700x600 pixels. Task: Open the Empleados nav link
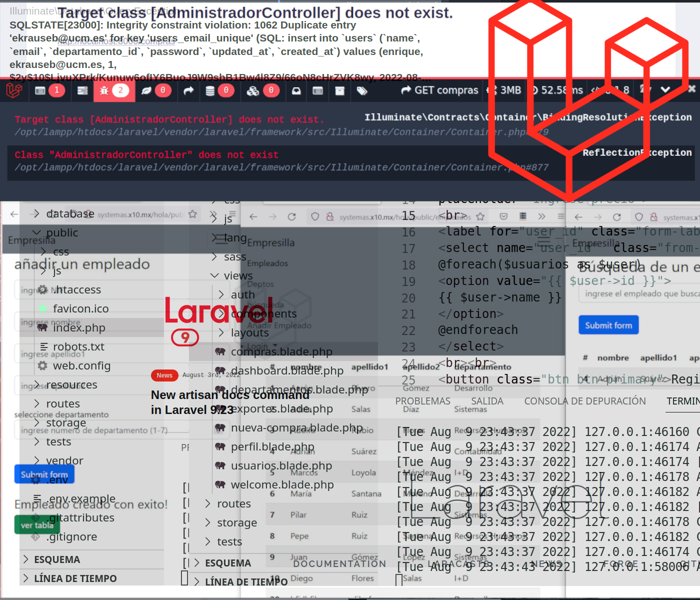point(267,263)
